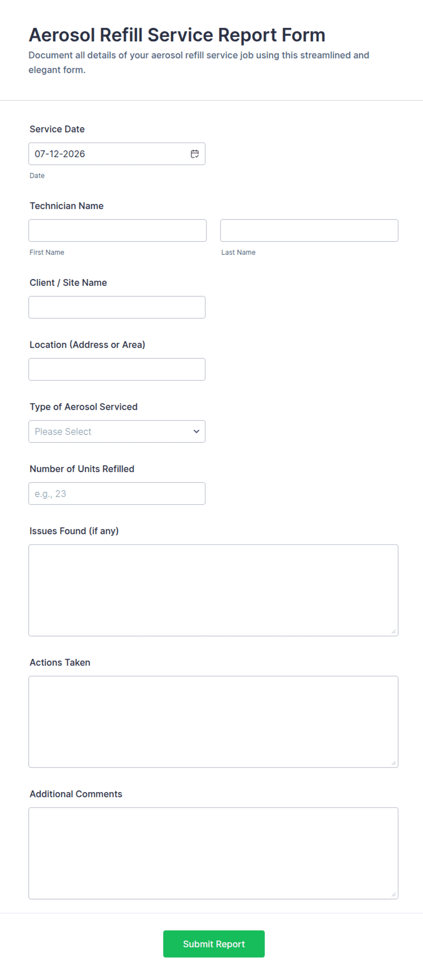This screenshot has height=980, width=423.
Task: Open Type of Aerosol Serviced dropdown
Action: 117,432
